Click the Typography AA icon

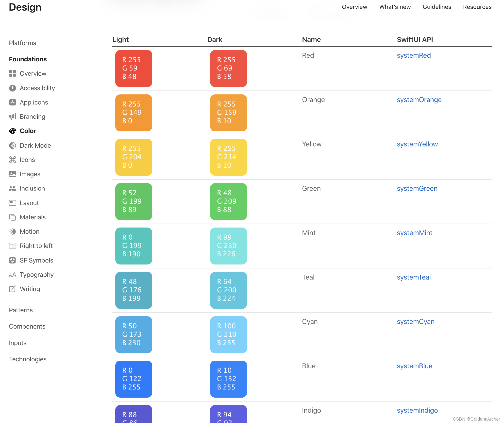click(x=13, y=275)
